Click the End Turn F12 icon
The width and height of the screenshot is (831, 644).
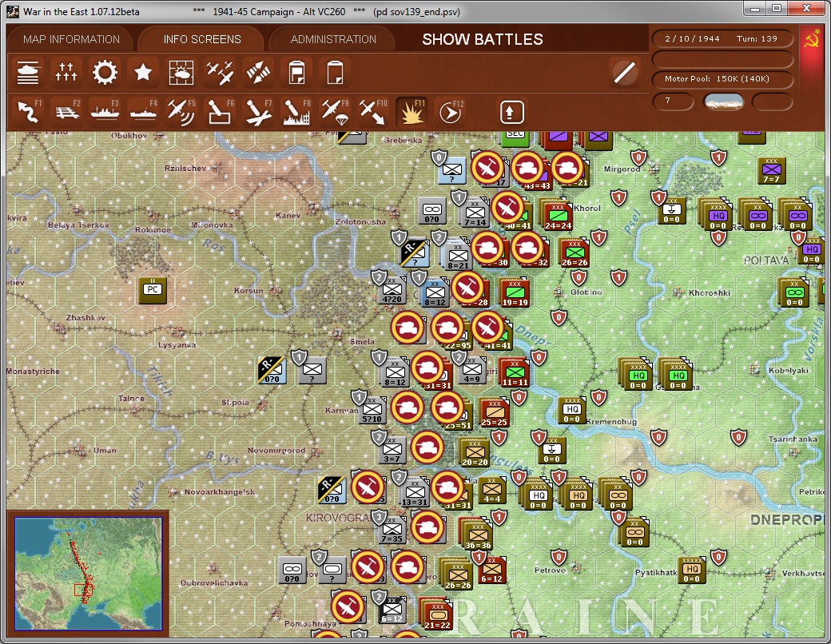pyautogui.click(x=450, y=112)
